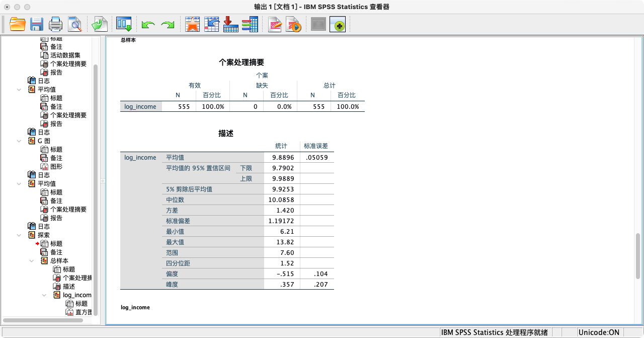Click the 5% 剪除后平均值 row label

tap(189, 189)
